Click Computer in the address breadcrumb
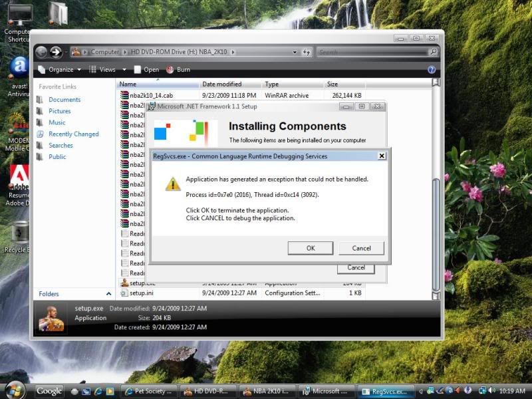Image resolution: width=532 pixels, height=399 pixels. [x=105, y=52]
